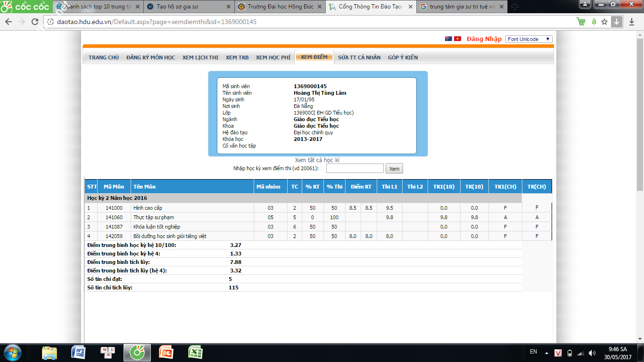Screen dimensions: 644x362
Task: Expand the Font Unicode dropdown
Action: (528, 39)
